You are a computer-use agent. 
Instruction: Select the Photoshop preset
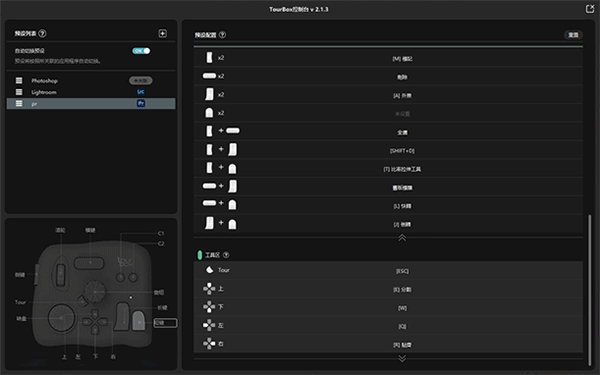click(91, 80)
